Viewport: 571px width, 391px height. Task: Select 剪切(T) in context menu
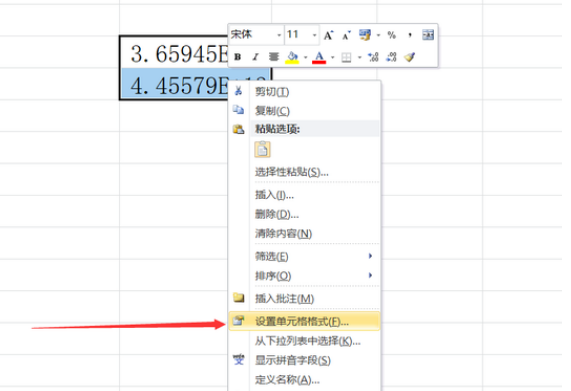304,91
